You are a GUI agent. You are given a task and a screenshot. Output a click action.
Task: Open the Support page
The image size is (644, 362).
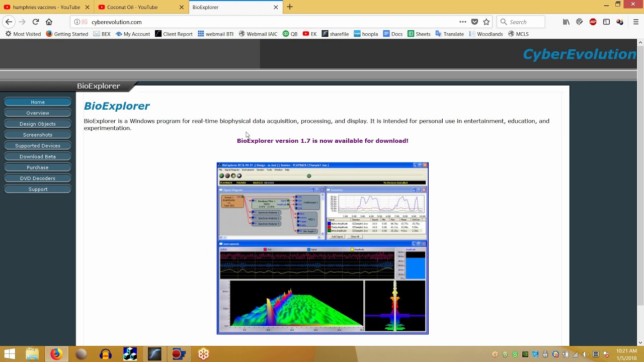click(x=38, y=190)
